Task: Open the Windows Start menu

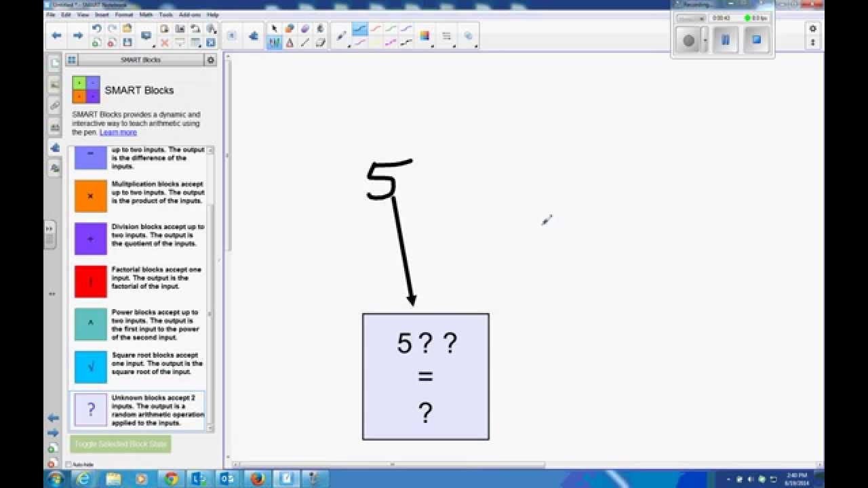Action: (56, 479)
